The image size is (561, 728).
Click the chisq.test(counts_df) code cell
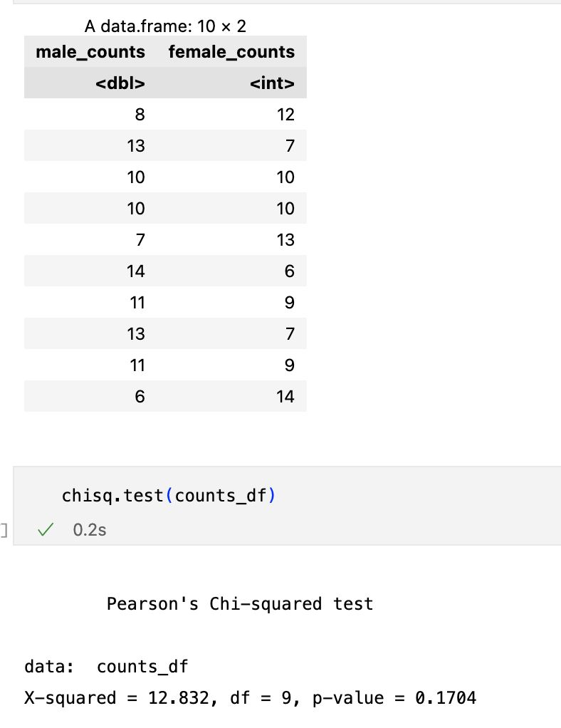coord(287,506)
